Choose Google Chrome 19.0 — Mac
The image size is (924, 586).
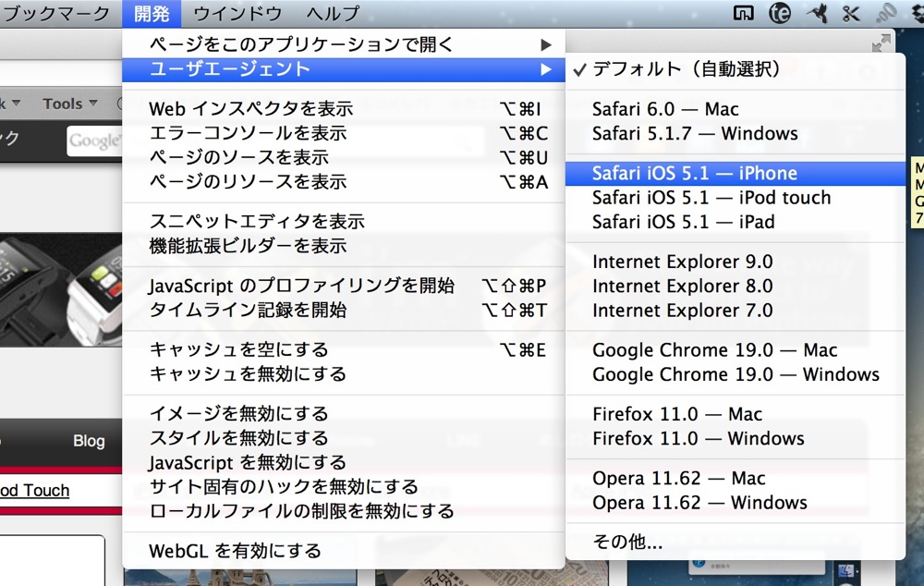[x=736, y=349]
